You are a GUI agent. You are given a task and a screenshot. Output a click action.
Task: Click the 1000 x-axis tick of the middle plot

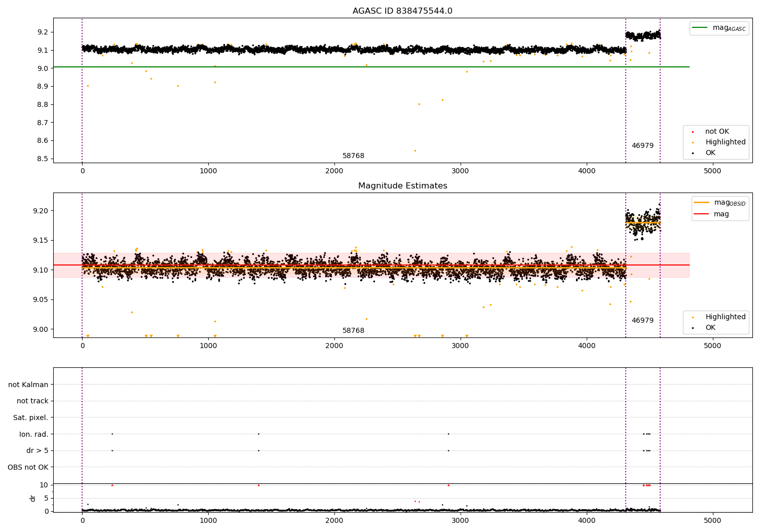pyautogui.click(x=208, y=346)
